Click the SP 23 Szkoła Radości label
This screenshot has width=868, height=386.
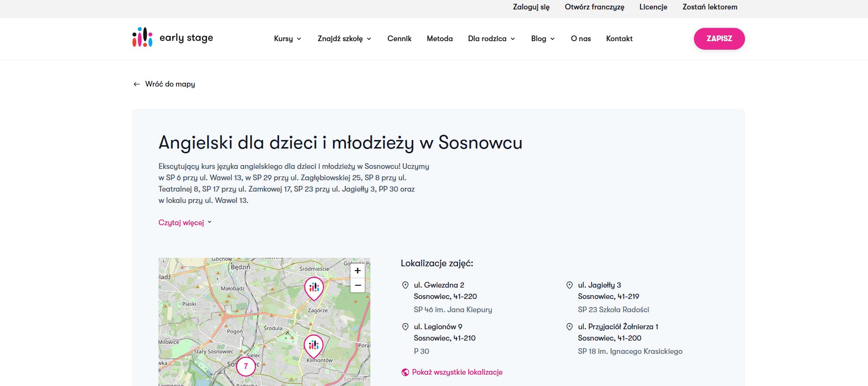(614, 310)
